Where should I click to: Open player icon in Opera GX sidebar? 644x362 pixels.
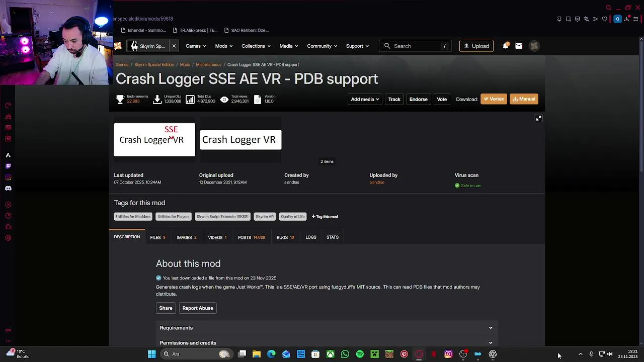(8, 205)
